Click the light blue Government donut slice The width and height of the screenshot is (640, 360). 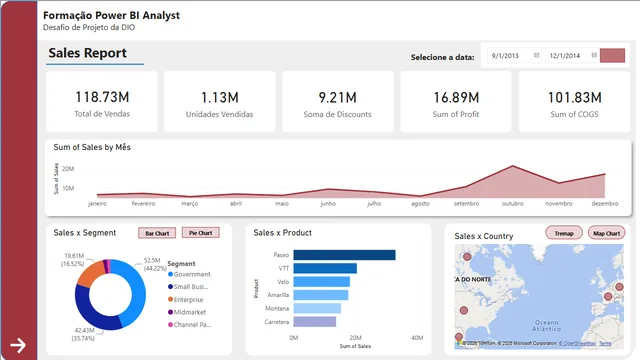[x=137, y=292]
